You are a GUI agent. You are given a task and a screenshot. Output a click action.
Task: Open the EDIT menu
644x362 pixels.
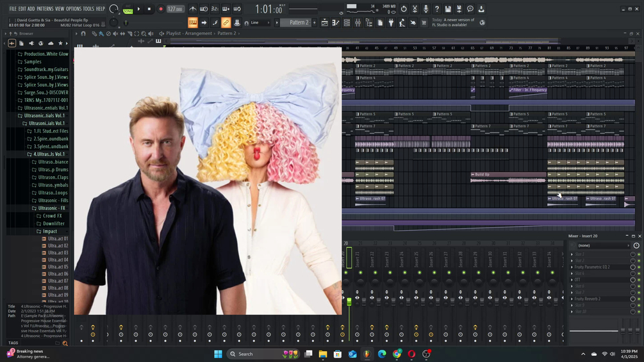pos(22,8)
